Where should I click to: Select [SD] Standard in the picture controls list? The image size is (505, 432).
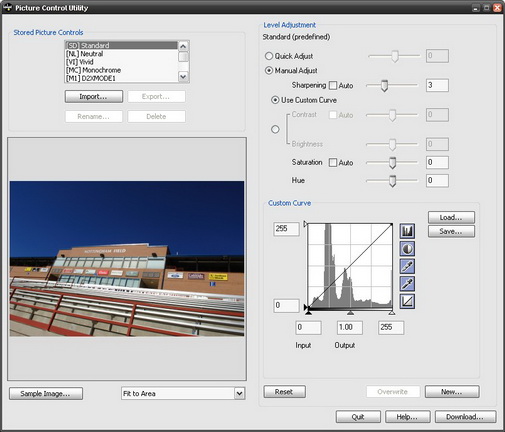[x=121, y=45]
